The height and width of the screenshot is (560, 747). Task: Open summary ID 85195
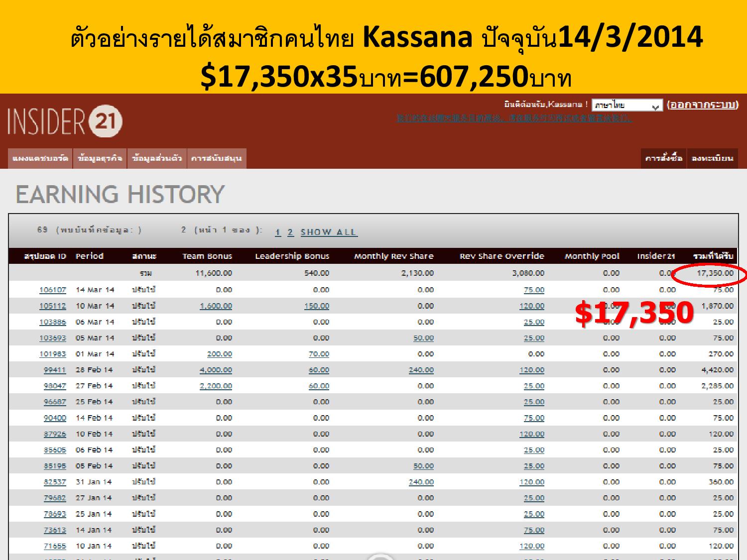pyautogui.click(x=55, y=466)
